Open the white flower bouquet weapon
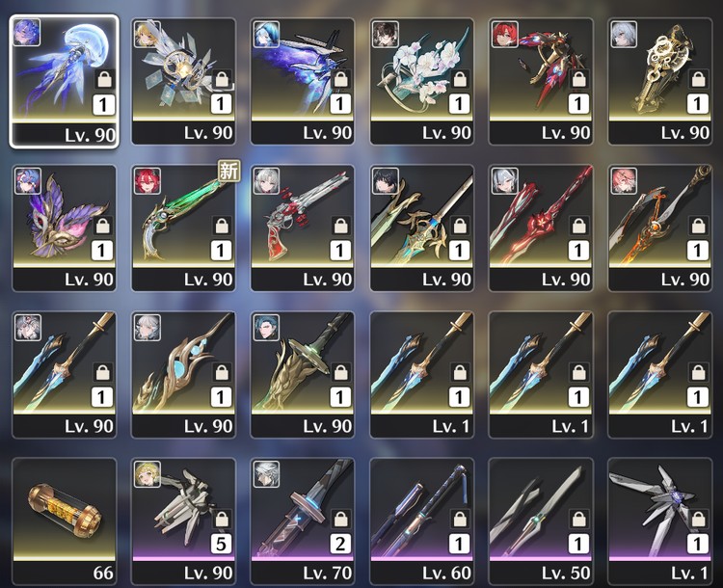This screenshot has width=723, height=588. point(422,81)
